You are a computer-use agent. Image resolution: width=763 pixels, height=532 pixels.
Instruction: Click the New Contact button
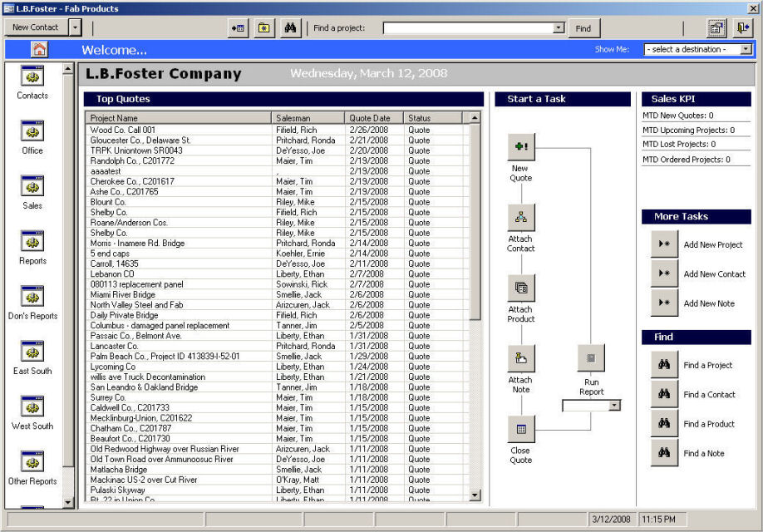[36, 27]
